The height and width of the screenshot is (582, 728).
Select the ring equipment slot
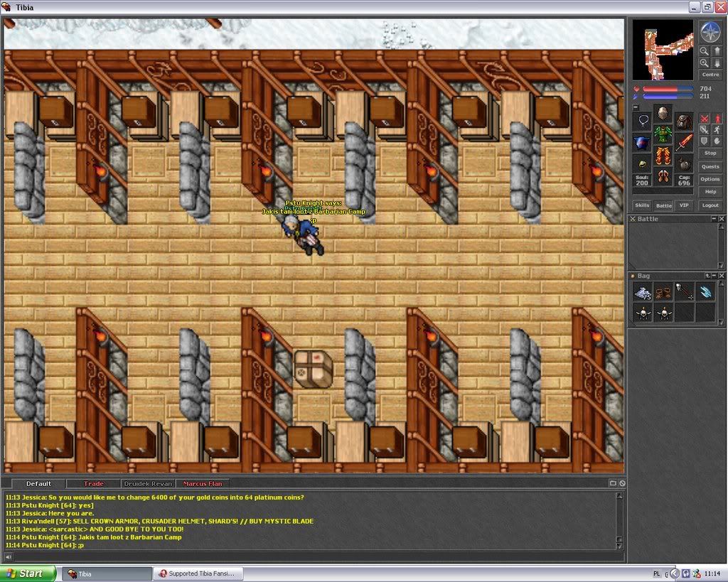pyautogui.click(x=643, y=163)
